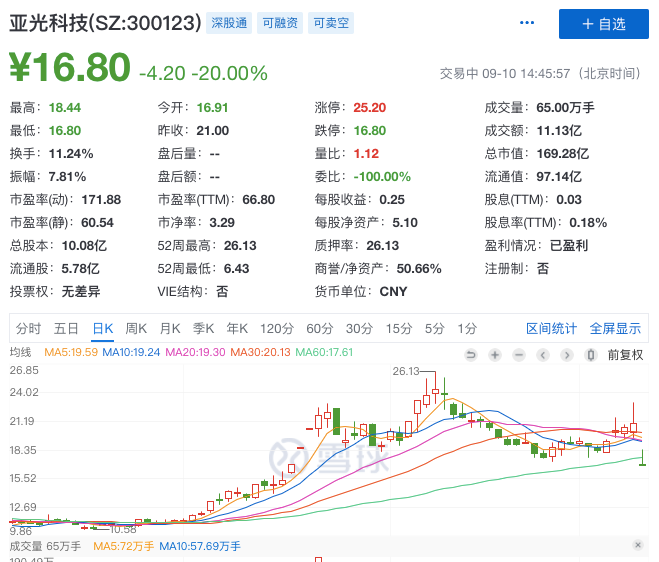
Task: Close the volume panel with the x icon
Action: click(x=638, y=545)
